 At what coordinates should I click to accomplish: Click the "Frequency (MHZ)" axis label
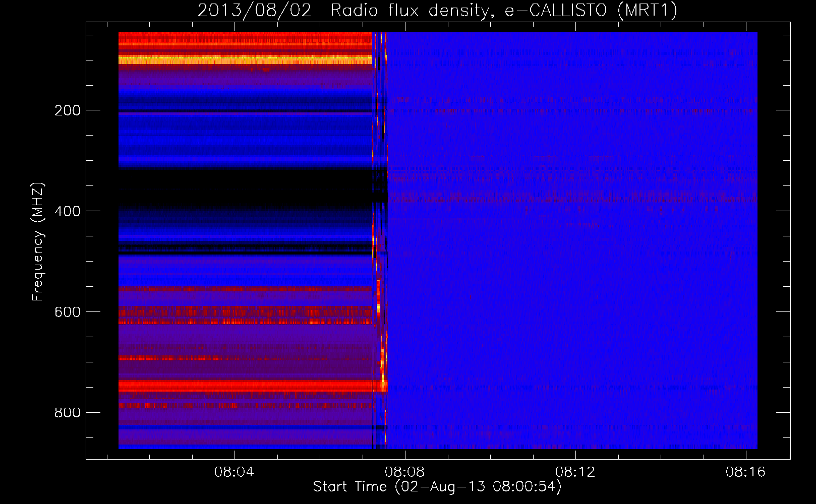(x=37, y=241)
